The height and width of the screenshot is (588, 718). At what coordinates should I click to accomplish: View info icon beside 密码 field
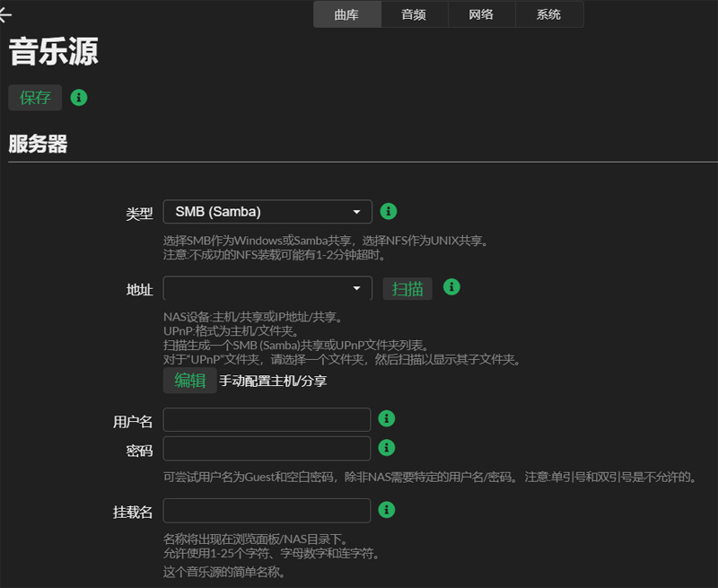click(x=388, y=447)
